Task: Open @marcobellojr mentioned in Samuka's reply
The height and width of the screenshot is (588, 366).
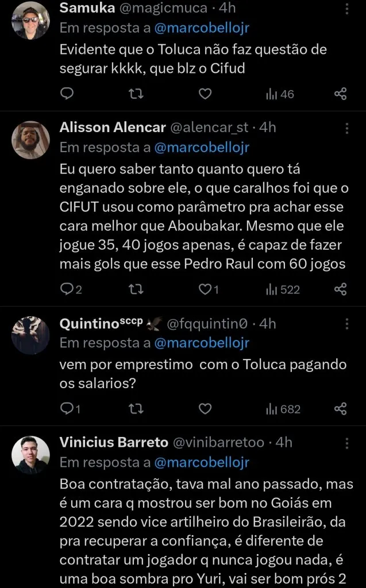Action: [201, 26]
